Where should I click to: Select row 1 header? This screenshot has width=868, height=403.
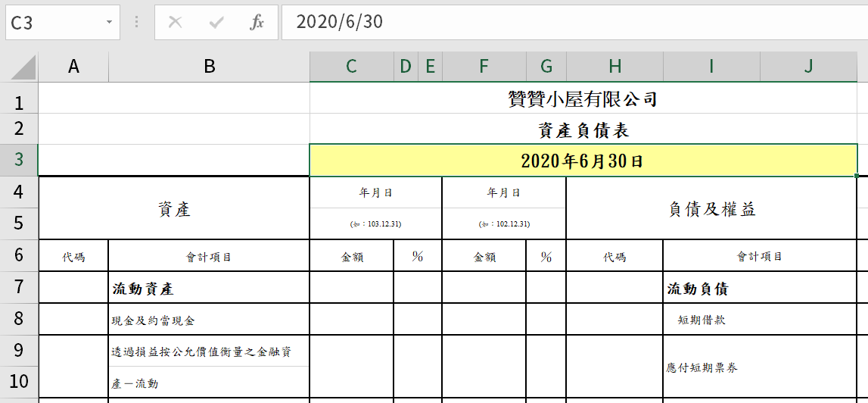[19, 98]
